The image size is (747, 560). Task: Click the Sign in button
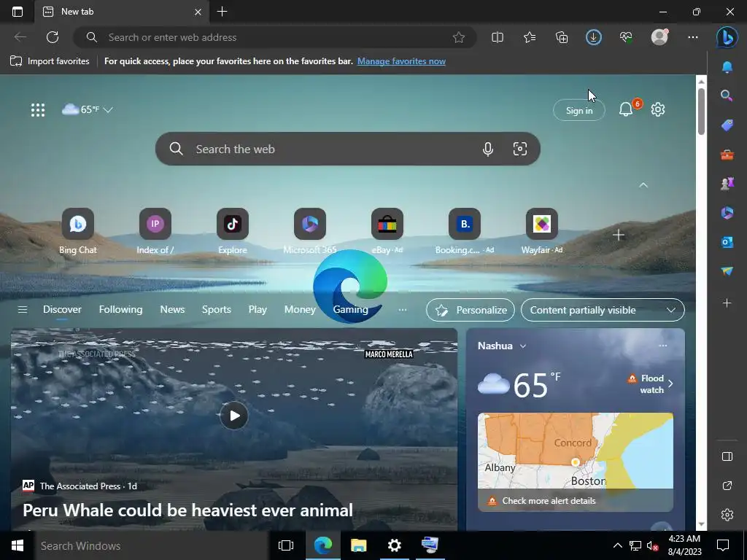coord(578,111)
